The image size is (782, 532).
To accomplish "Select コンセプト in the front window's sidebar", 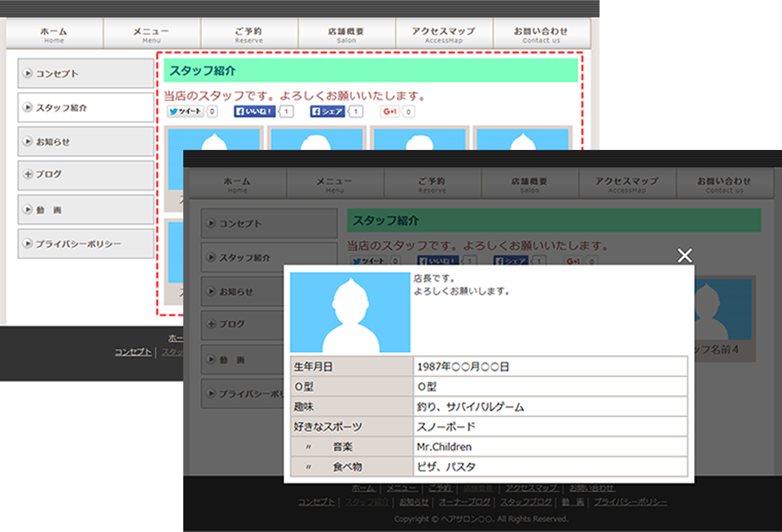I will coord(270,223).
